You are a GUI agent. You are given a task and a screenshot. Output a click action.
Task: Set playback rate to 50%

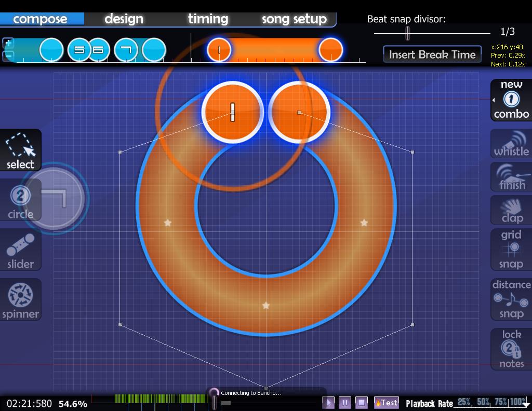(483, 402)
